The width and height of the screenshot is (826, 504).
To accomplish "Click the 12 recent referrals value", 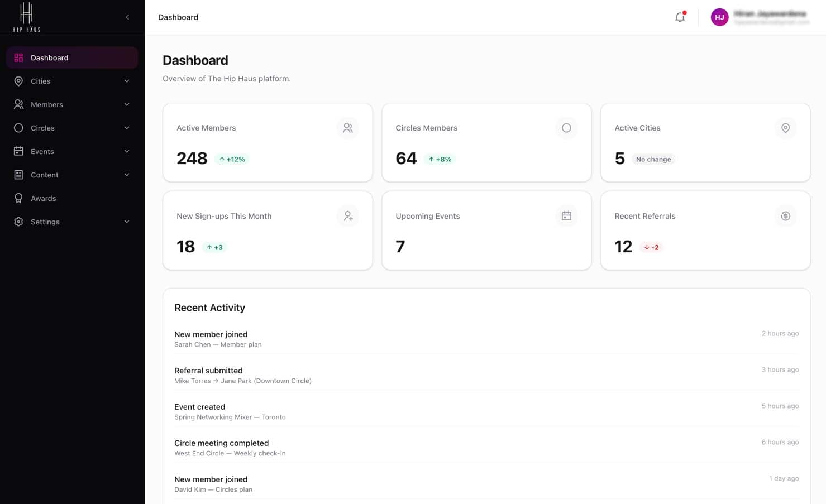I will click(623, 247).
